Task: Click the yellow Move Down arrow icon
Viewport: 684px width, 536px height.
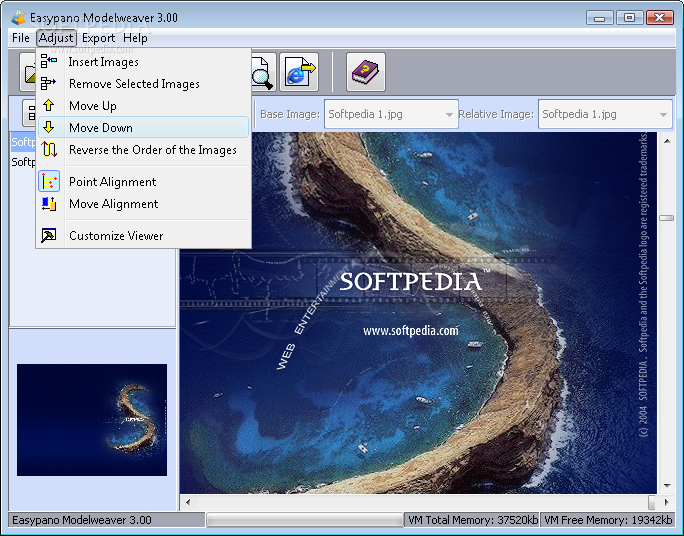Action: 48,127
